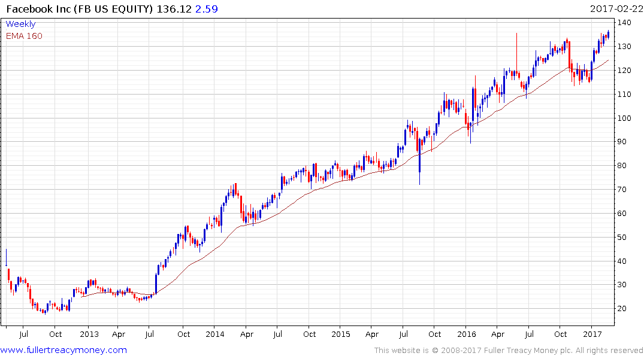This screenshot has width=644, height=359.
Task: Click the long blue candle dipping to 72
Action: pyautogui.click(x=420, y=162)
